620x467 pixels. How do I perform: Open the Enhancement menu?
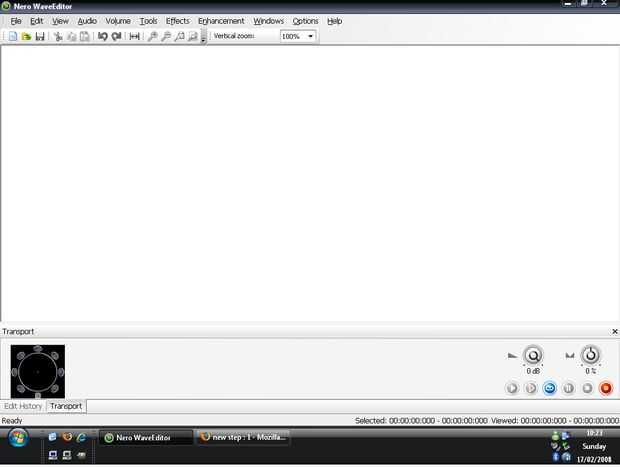pos(221,21)
